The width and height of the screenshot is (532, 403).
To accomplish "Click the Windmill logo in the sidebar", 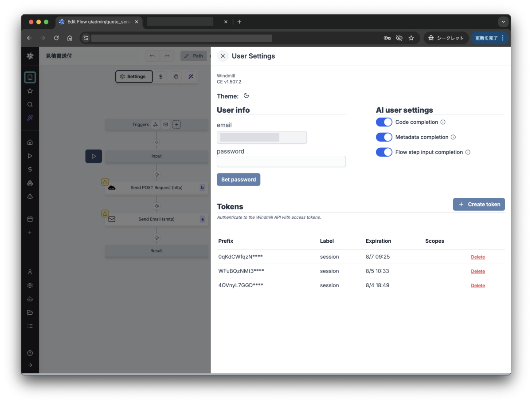I will click(30, 56).
